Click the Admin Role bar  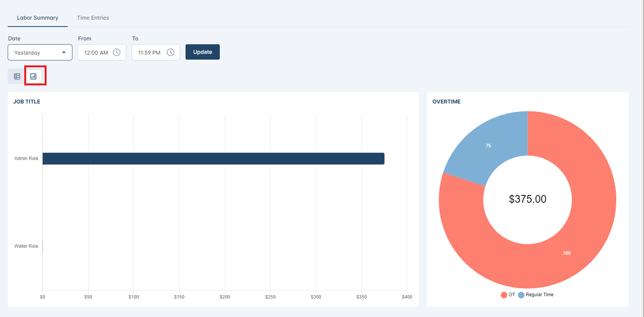(x=213, y=158)
